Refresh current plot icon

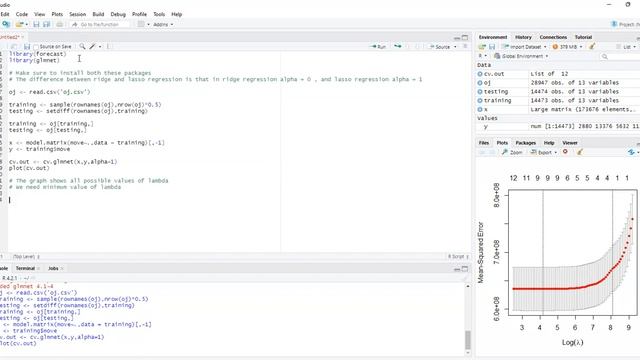pos(631,152)
